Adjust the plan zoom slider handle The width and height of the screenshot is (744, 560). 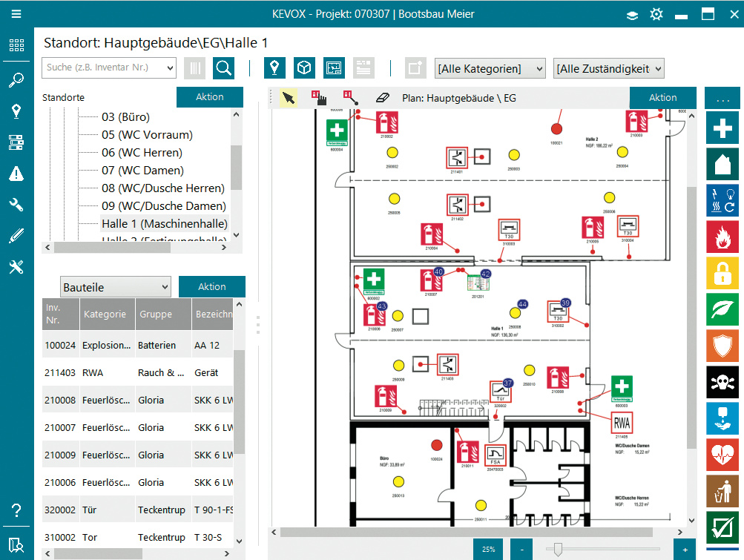click(x=558, y=550)
